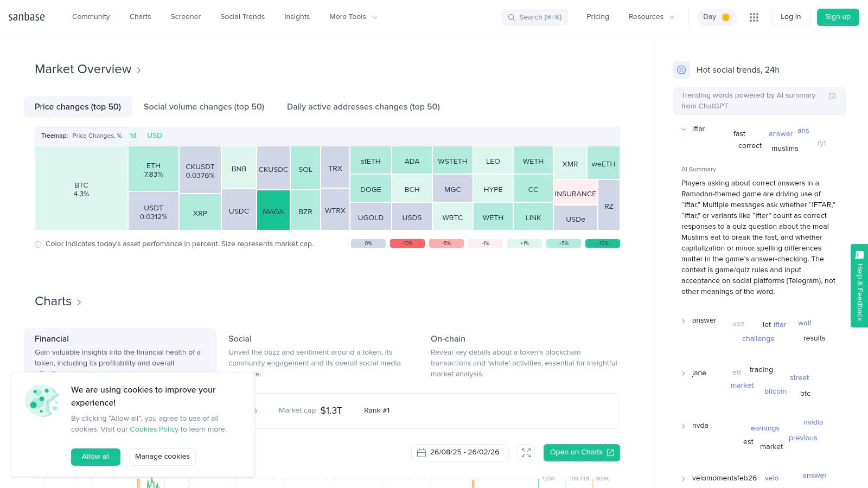Screen dimensions: 868x488
Task: Click the fullscreen expand icon beside Open on Charts
Action: (x=526, y=452)
